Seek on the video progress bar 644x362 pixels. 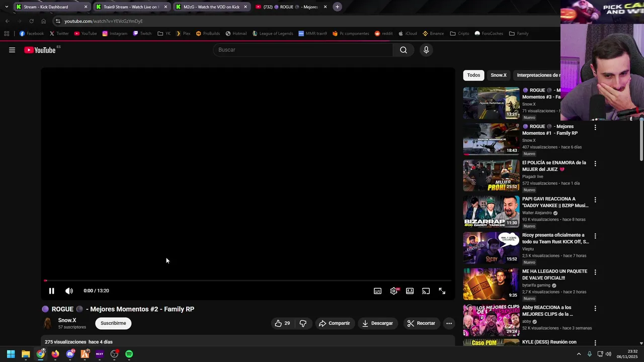248,281
